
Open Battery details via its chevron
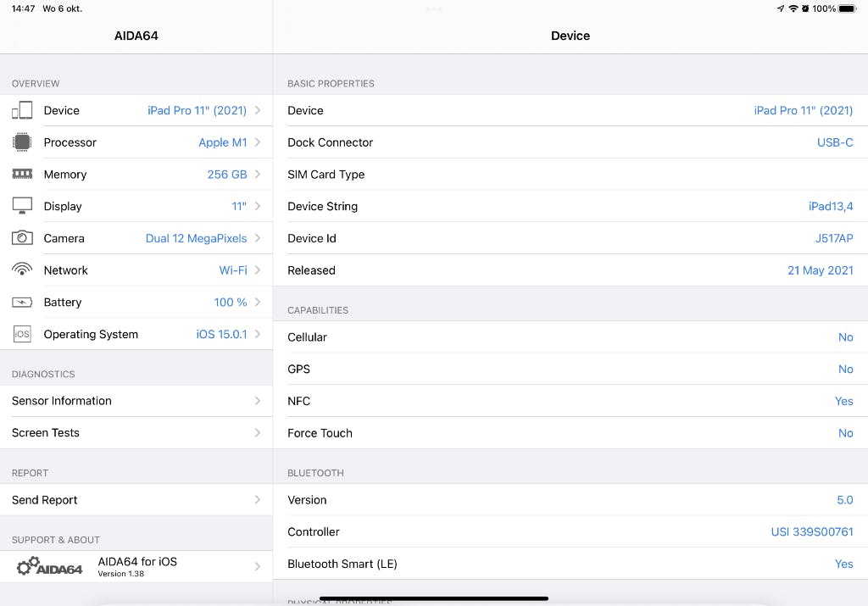tap(258, 303)
